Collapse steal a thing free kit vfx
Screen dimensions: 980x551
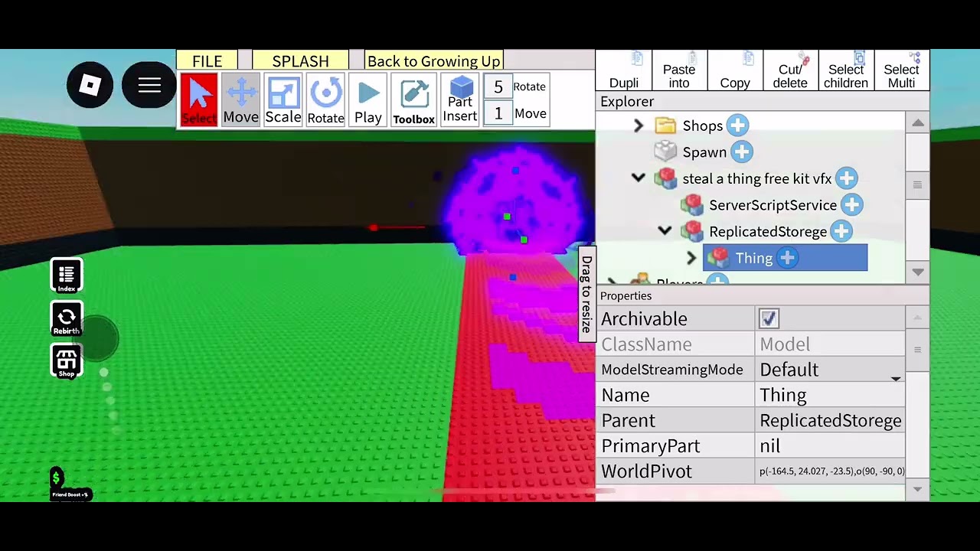(x=639, y=178)
